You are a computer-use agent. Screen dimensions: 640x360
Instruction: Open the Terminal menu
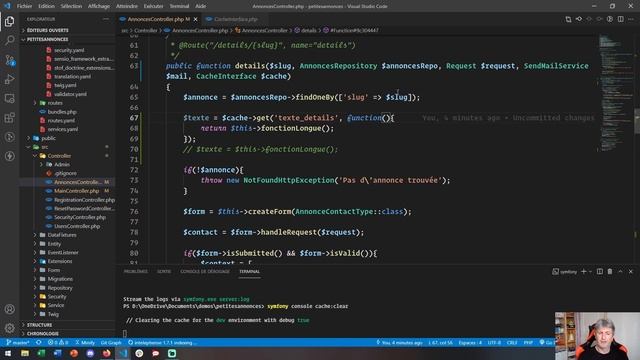179,6
